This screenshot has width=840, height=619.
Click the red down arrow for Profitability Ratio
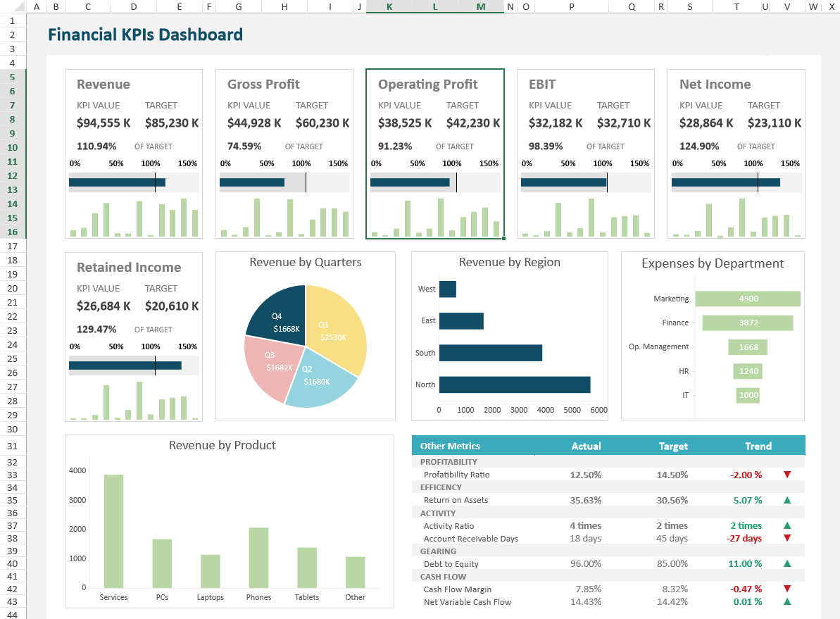pyautogui.click(x=787, y=475)
